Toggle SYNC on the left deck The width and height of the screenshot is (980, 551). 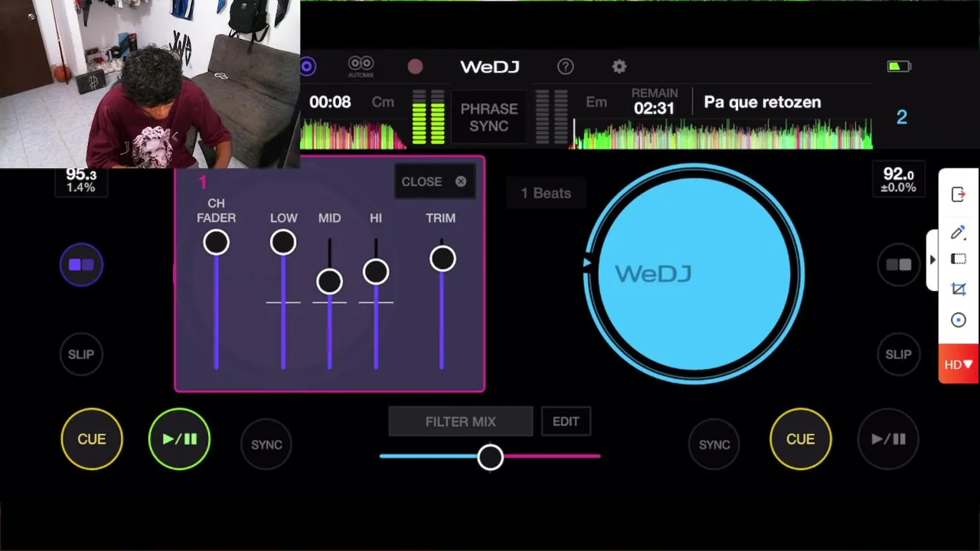(x=266, y=445)
